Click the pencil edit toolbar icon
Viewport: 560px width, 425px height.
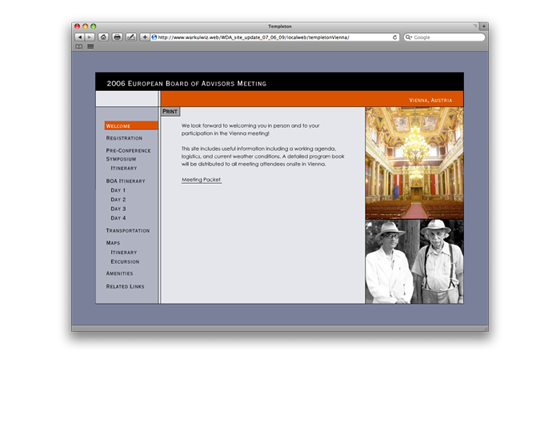131,37
